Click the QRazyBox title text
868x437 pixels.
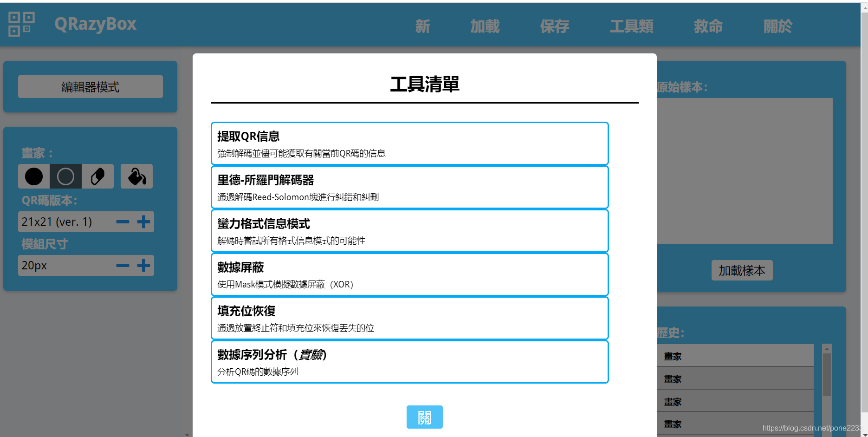[96, 24]
